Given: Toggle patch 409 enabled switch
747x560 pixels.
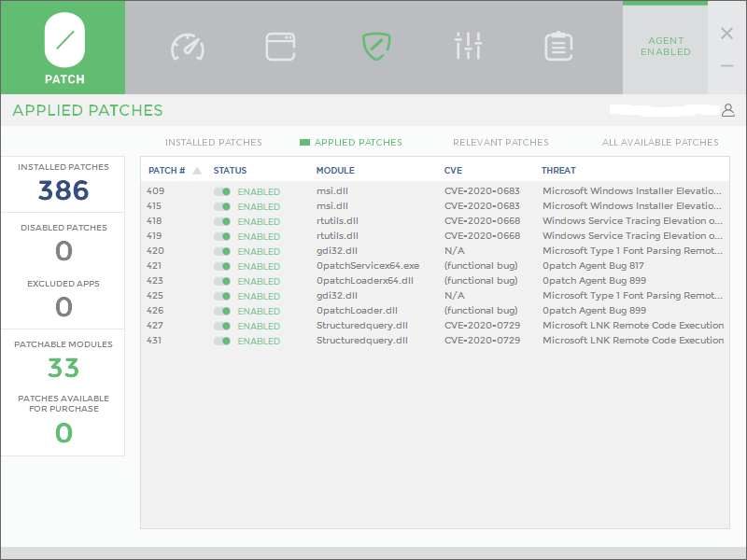Looking at the screenshot, I should 222,191.
